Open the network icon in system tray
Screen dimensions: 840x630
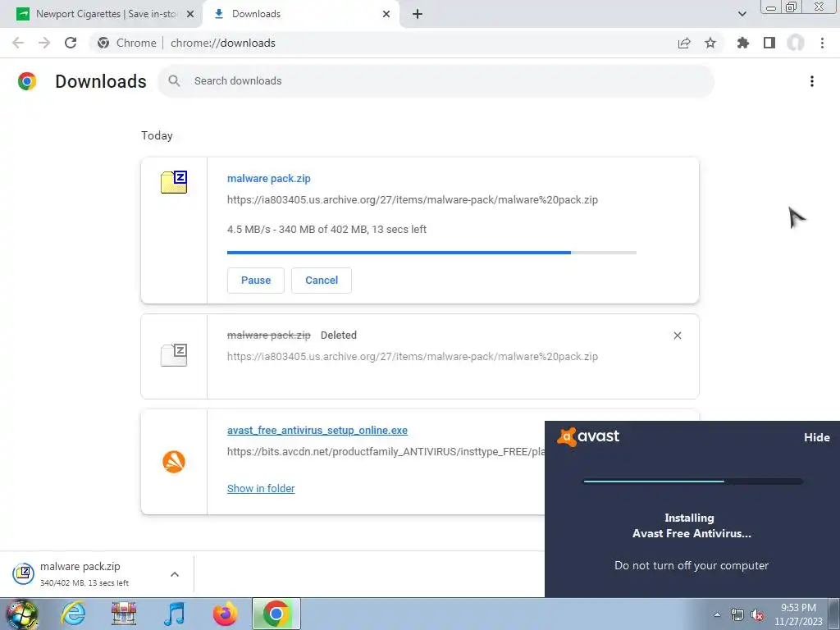[737, 615]
